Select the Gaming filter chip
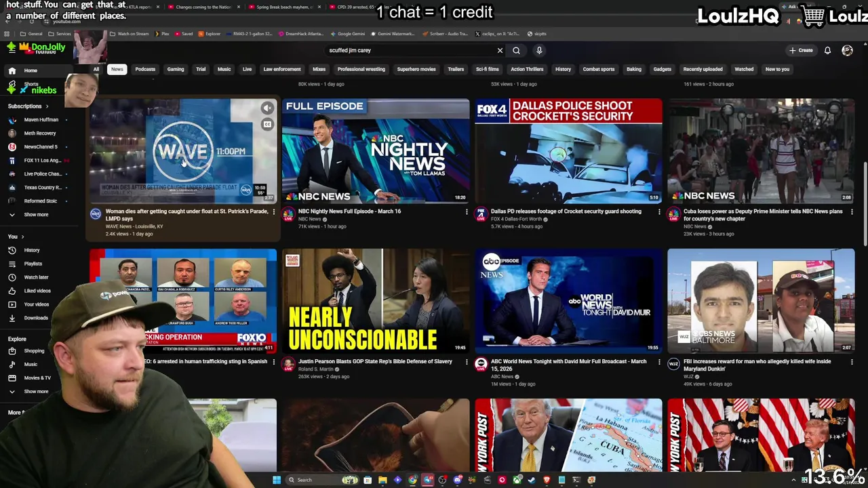 point(176,69)
